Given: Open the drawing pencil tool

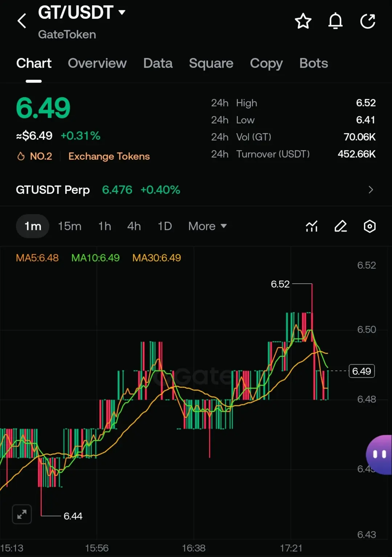Looking at the screenshot, I should (x=340, y=226).
